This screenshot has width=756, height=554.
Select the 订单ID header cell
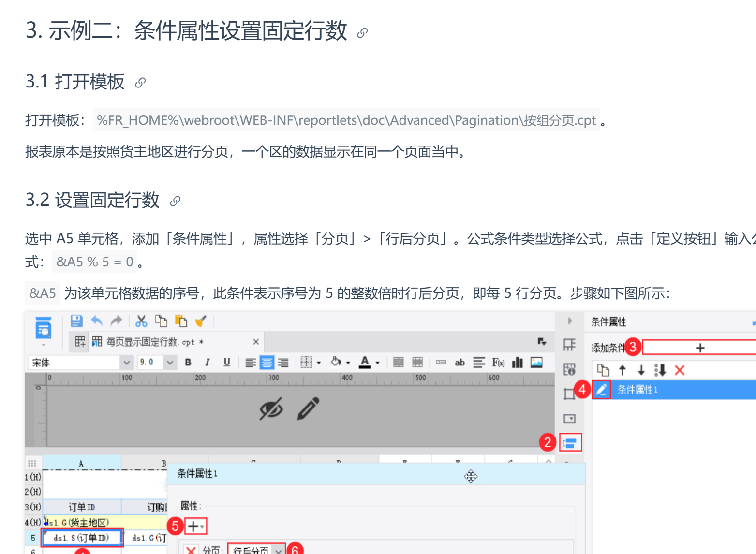(81, 507)
